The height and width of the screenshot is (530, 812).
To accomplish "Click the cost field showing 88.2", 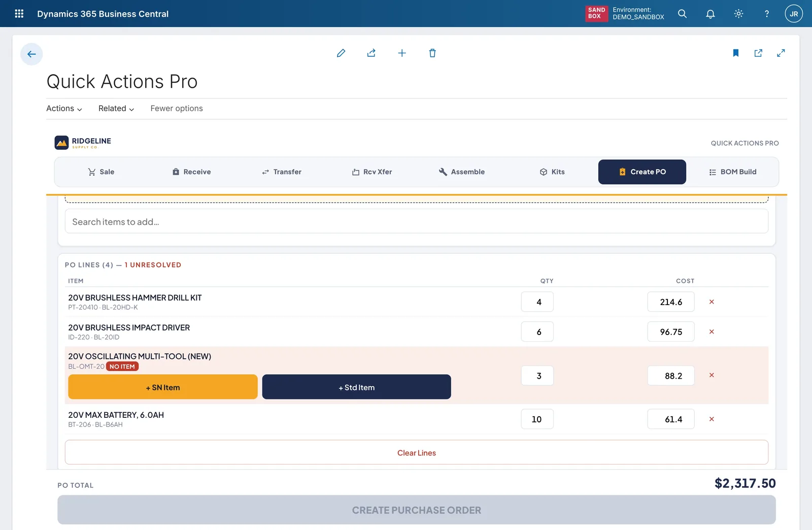I will 671,376.
